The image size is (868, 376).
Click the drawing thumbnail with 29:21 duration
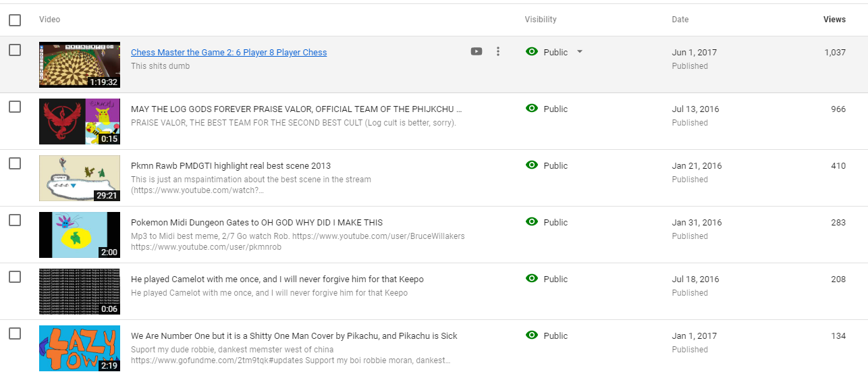click(80, 178)
